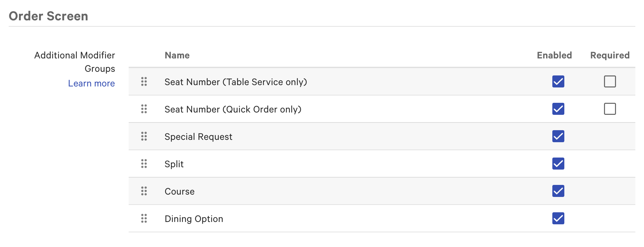Image resolution: width=644 pixels, height=247 pixels.
Task: Click the Required column header
Action: tap(609, 55)
